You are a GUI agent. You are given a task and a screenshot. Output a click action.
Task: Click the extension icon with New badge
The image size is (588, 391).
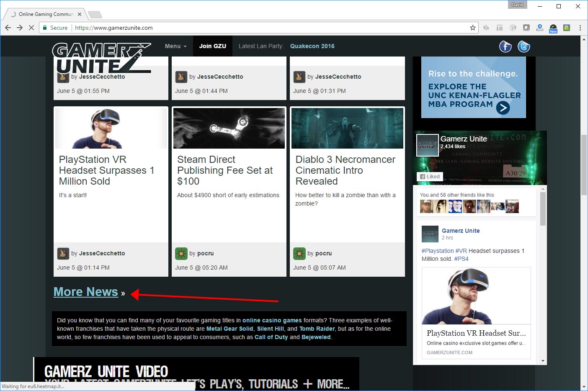[553, 28]
